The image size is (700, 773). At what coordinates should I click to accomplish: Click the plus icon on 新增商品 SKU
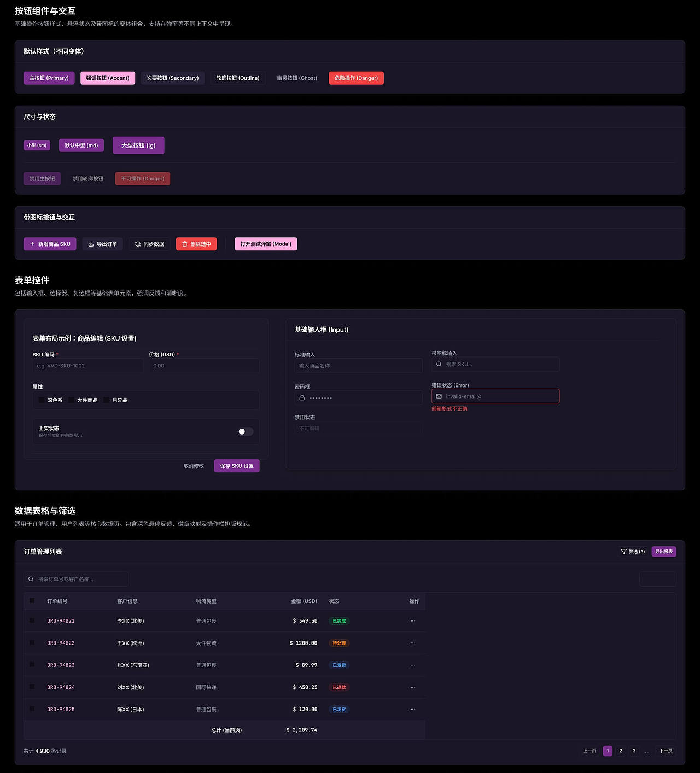click(32, 244)
